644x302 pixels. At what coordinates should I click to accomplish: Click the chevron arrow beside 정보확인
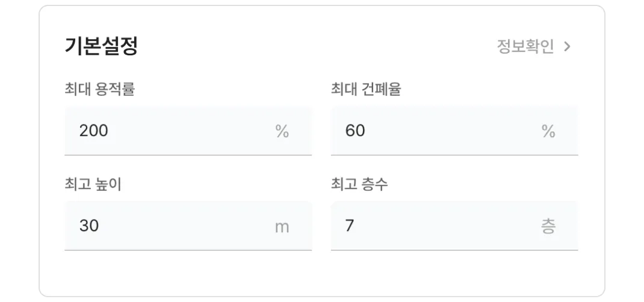(567, 46)
